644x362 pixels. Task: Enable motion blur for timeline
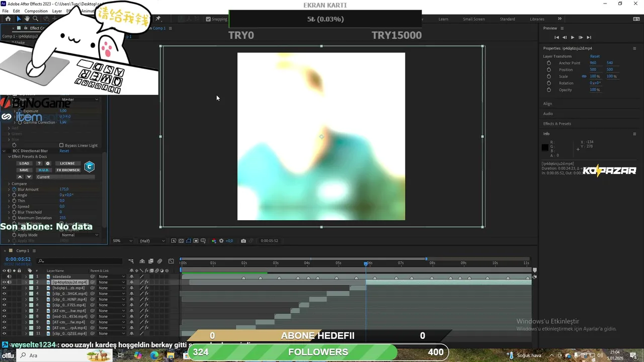coord(159,261)
